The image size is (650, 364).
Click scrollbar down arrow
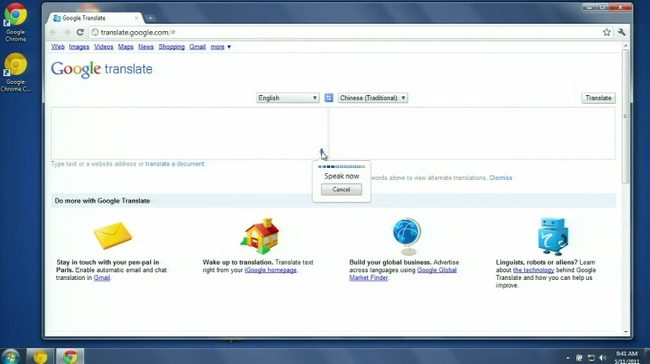pos(626,332)
